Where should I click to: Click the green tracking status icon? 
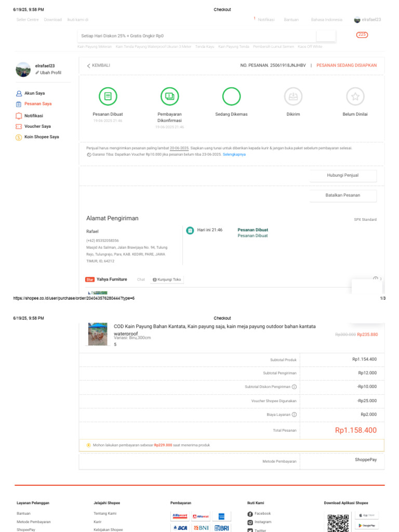[x=190, y=230]
